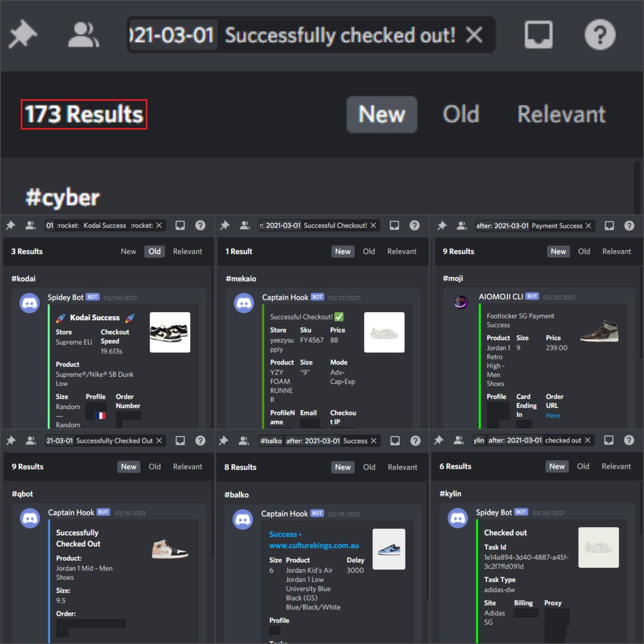The width and height of the screenshot is (644, 644).
Task: Click Captain Hook username in balko panel
Action: pyautogui.click(x=284, y=514)
